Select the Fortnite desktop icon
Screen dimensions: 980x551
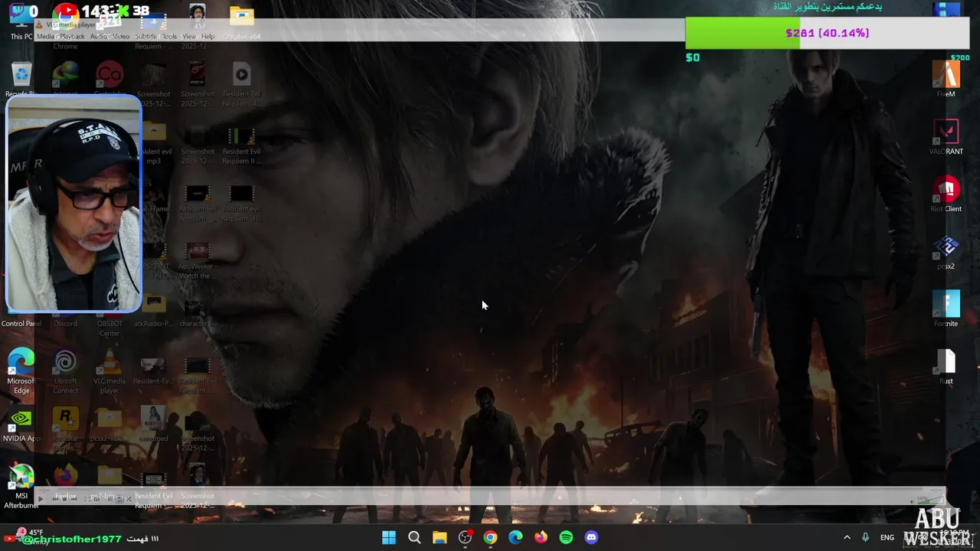[946, 309]
